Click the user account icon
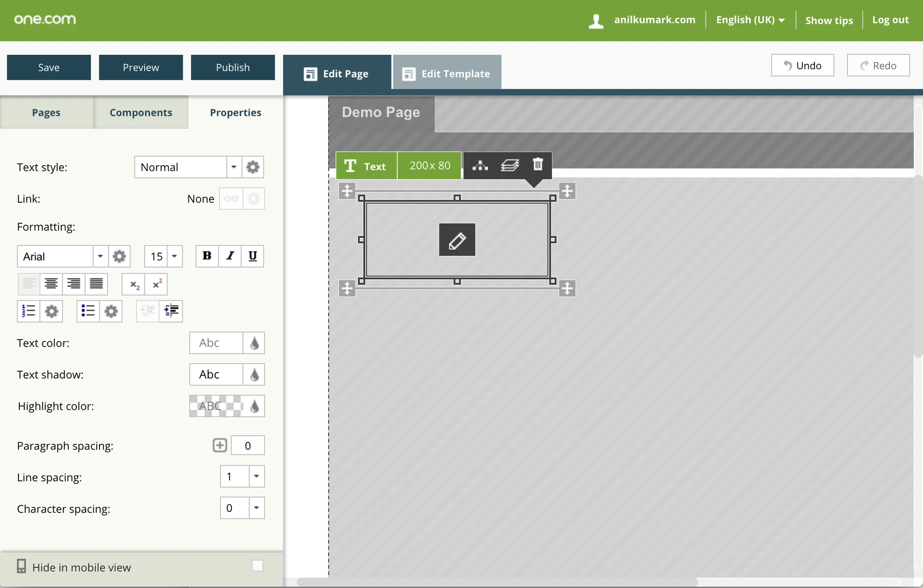The image size is (923, 588). click(x=596, y=21)
